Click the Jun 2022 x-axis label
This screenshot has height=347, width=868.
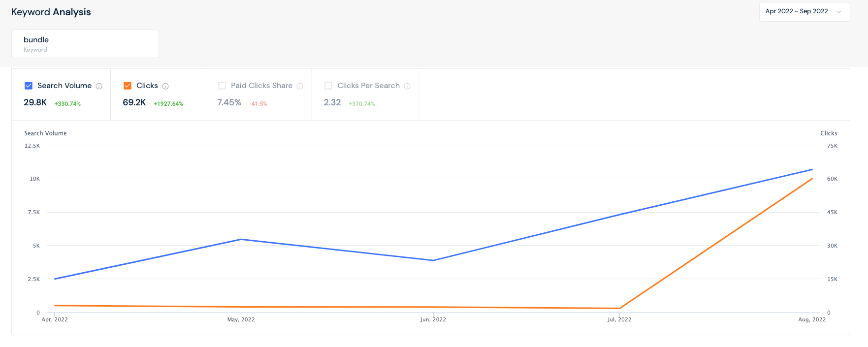(433, 319)
